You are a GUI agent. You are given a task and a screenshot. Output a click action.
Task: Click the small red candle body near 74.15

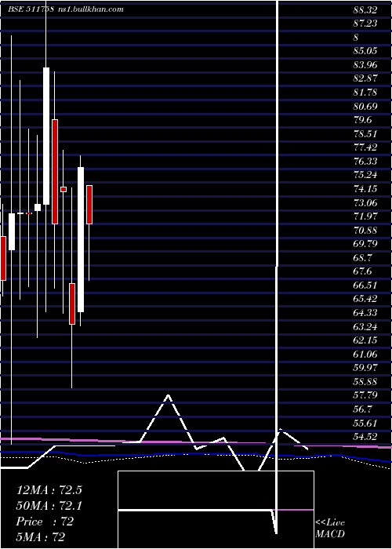point(64,190)
